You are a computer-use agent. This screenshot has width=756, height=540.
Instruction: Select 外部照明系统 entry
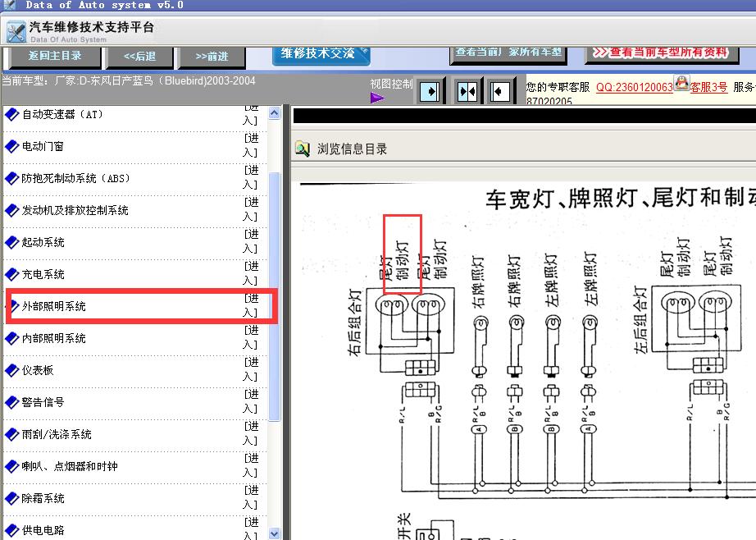(54, 306)
